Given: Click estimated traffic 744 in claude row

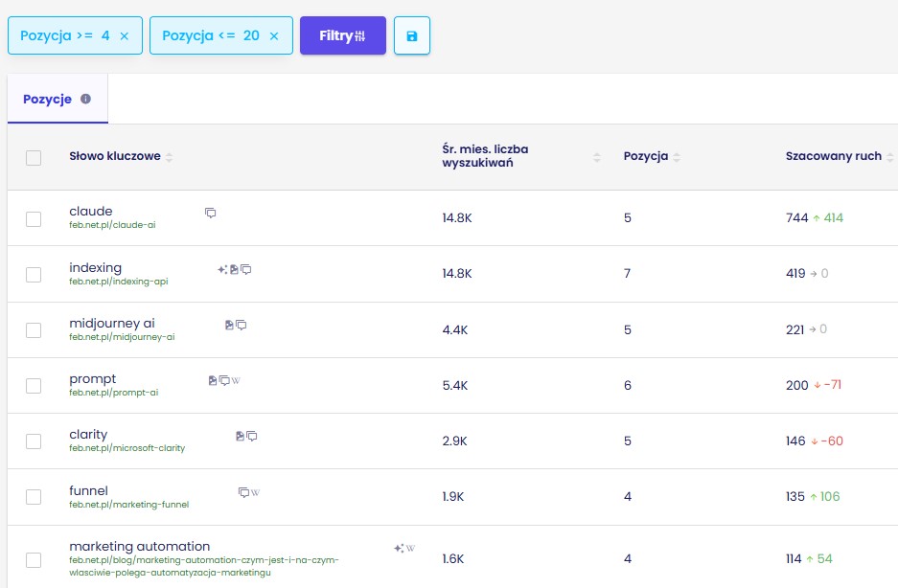Looking at the screenshot, I should click(x=796, y=217).
